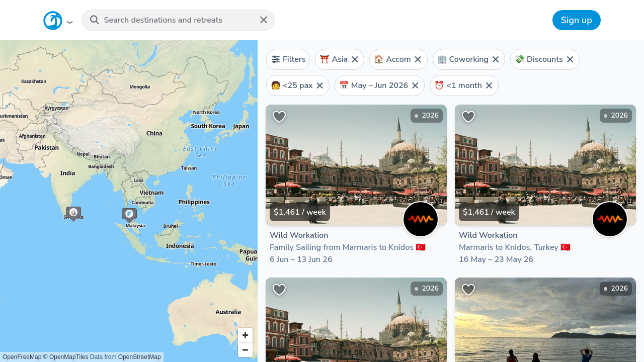644x362 pixels.
Task: Select the Coworking filter chip label
Action: pyautogui.click(x=468, y=59)
